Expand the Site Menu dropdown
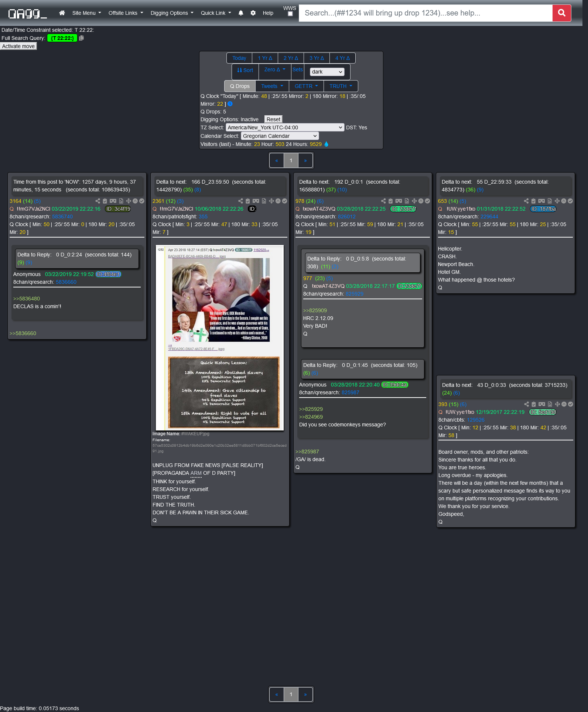The height and width of the screenshot is (712, 588). tap(86, 13)
